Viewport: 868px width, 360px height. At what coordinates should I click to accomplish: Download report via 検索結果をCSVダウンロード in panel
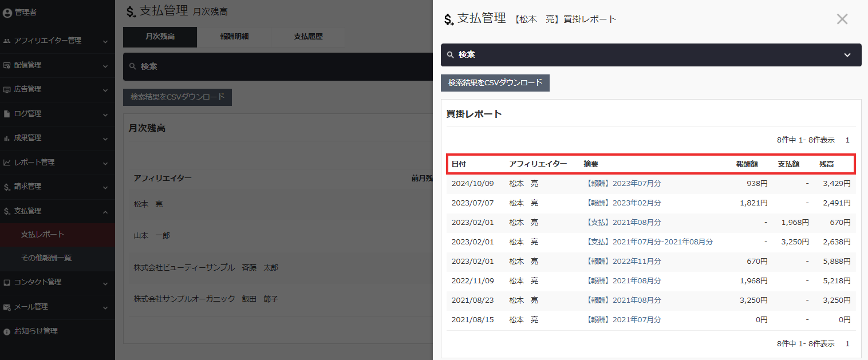coord(495,83)
